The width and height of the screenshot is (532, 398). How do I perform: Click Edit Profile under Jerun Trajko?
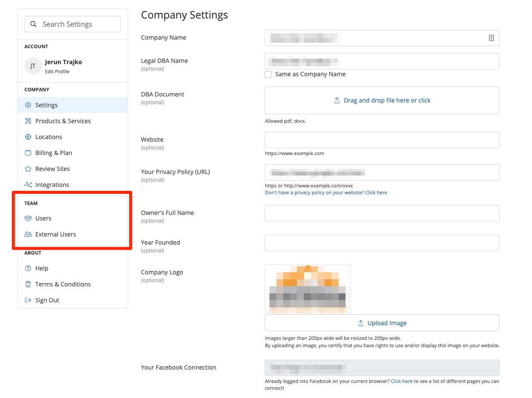point(57,72)
